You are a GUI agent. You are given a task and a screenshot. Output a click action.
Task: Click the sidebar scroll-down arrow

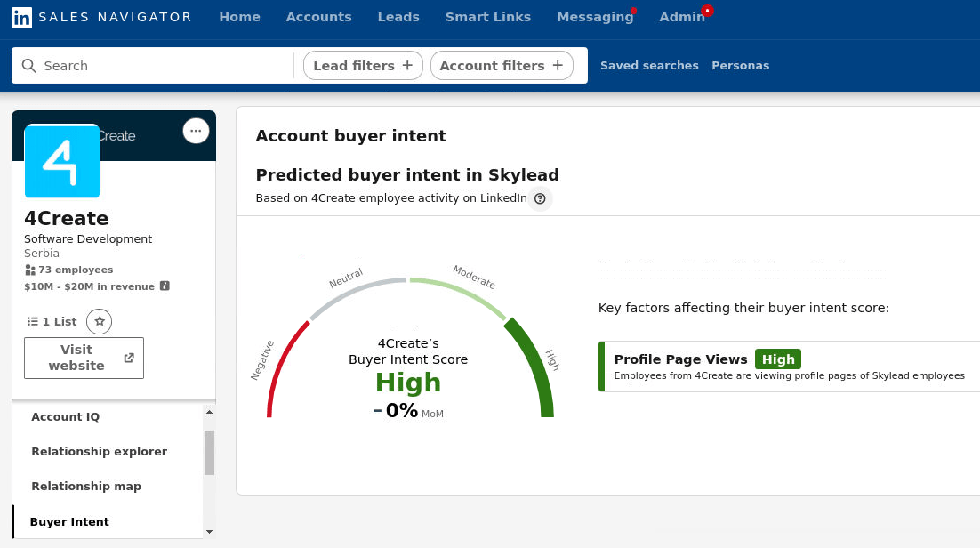[209, 532]
